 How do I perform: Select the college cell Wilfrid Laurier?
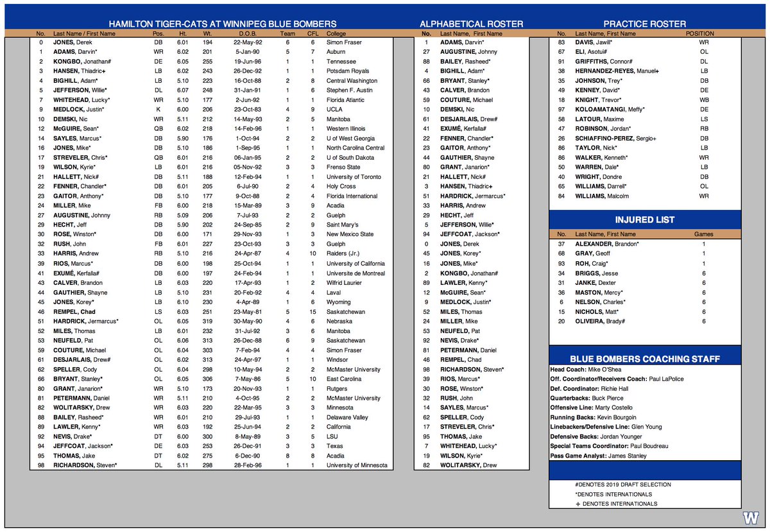(x=346, y=282)
